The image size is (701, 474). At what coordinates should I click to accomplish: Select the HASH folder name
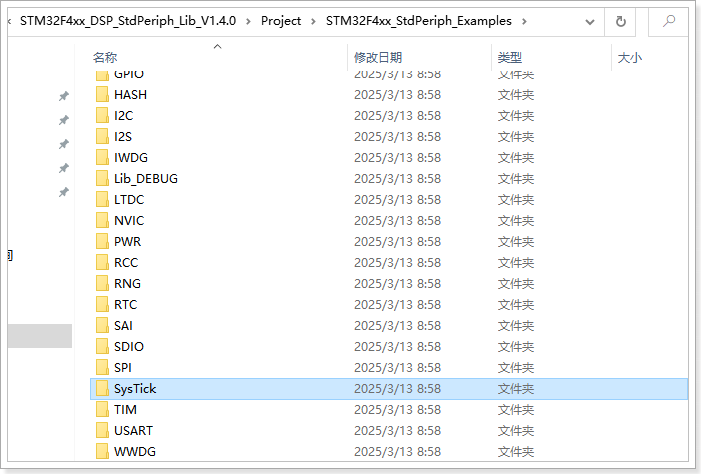tap(130, 94)
